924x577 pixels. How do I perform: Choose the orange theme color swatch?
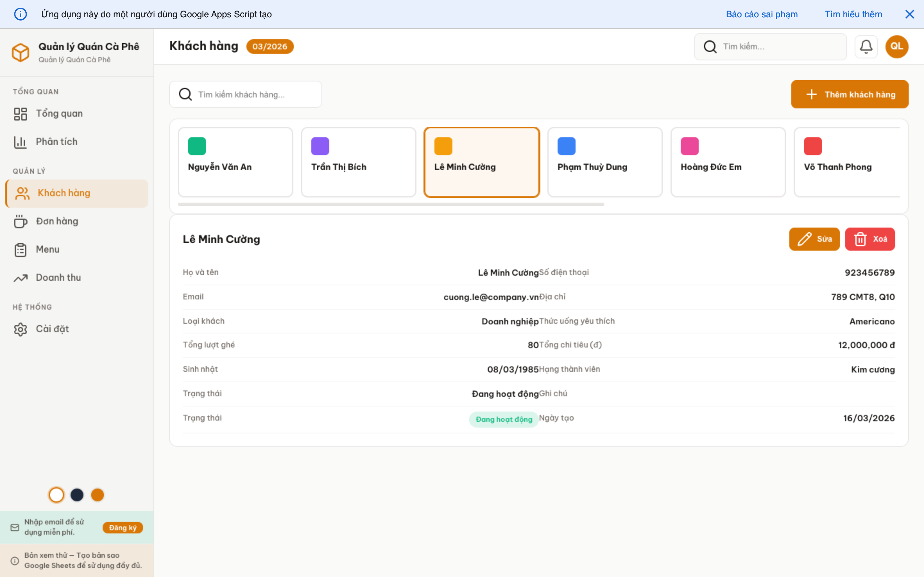coord(97,495)
